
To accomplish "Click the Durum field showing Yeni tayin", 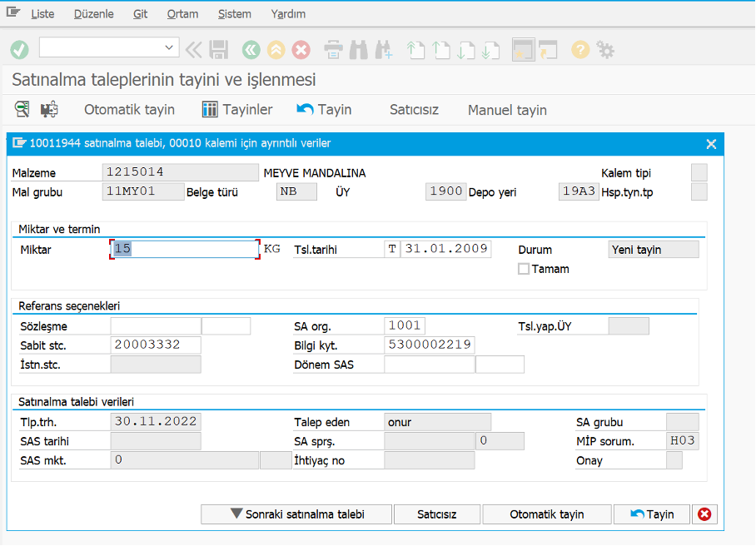I will click(654, 249).
